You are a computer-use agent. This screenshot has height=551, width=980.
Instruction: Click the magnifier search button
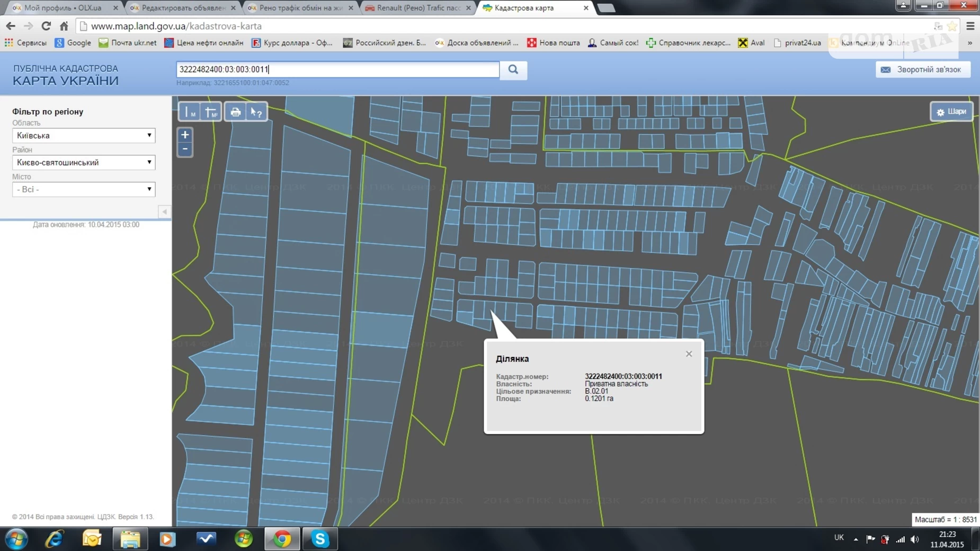(513, 69)
